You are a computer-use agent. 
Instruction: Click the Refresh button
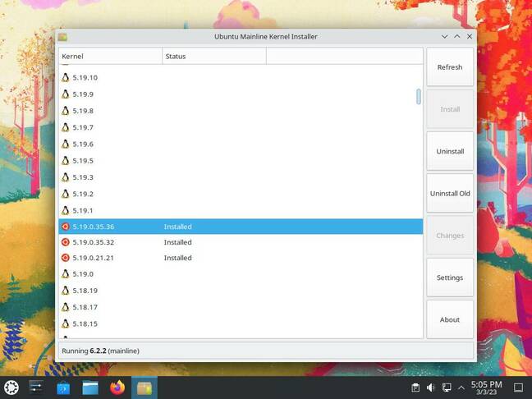point(450,67)
